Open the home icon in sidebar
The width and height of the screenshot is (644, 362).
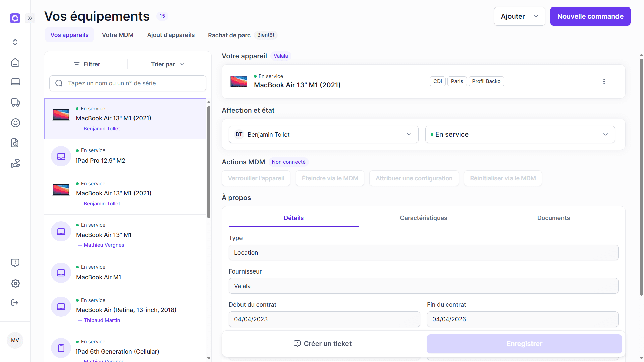pos(15,63)
